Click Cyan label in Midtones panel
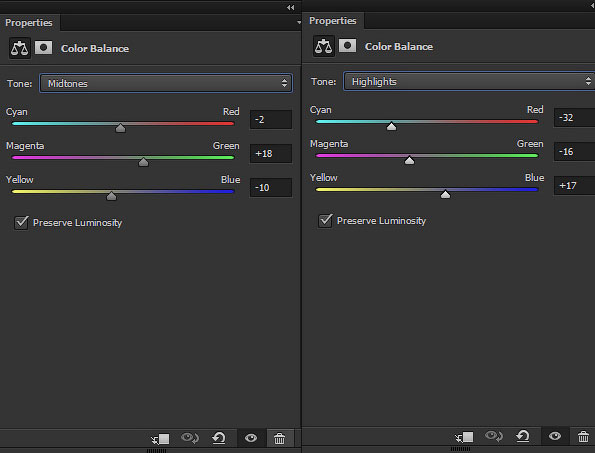 click(17, 112)
